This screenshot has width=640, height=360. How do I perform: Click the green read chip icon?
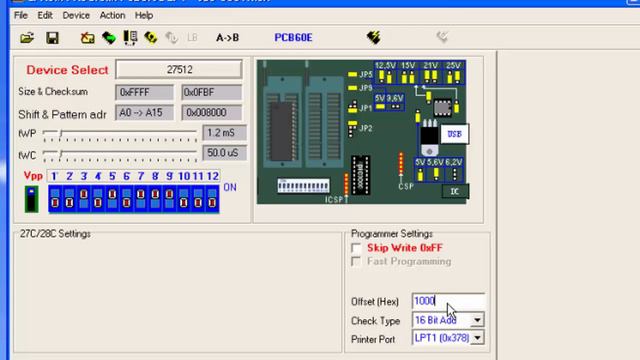click(109, 38)
